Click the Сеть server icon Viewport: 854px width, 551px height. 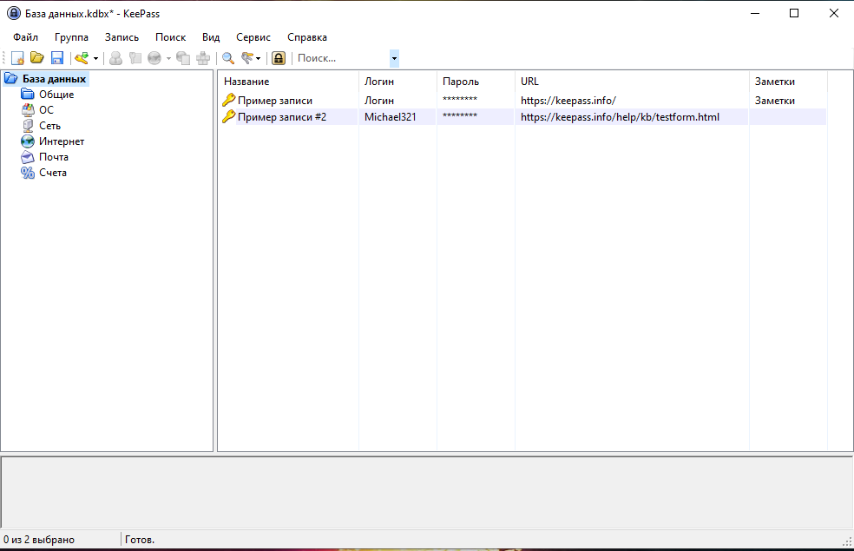[28, 126]
